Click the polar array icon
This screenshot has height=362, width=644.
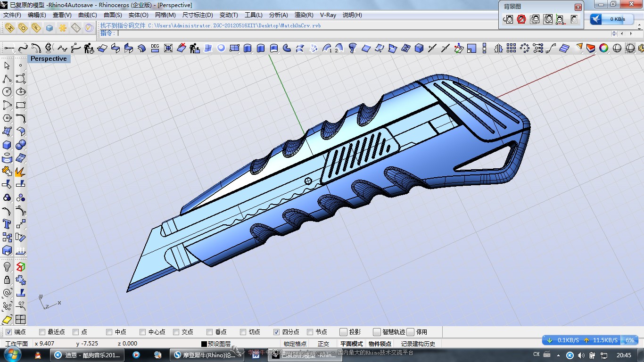pos(525,48)
